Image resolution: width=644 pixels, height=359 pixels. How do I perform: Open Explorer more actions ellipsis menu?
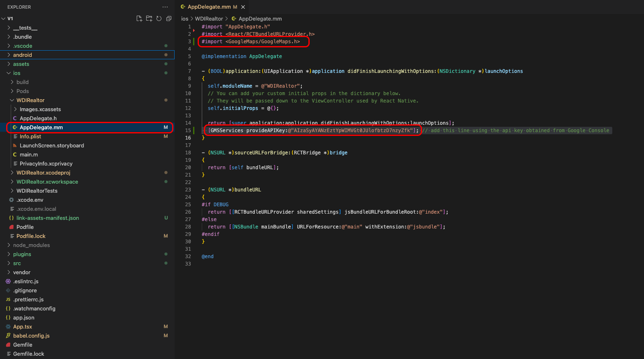(165, 7)
